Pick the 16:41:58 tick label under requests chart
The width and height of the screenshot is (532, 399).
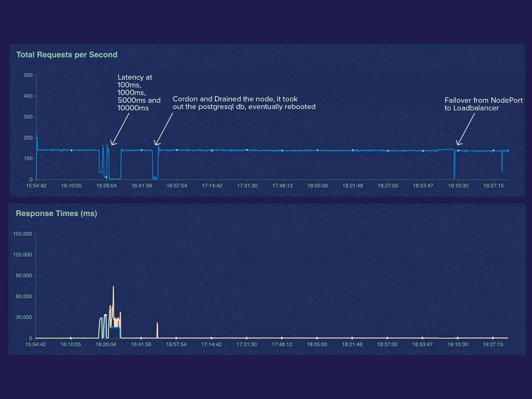coord(142,185)
